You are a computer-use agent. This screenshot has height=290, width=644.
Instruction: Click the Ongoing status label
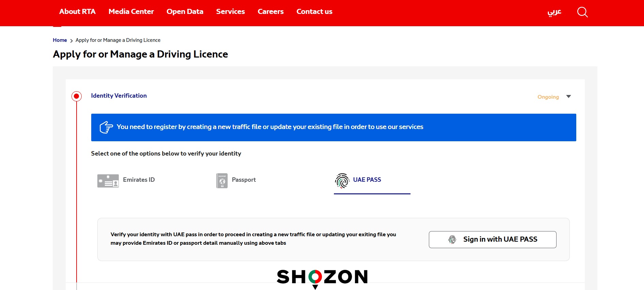coord(548,97)
